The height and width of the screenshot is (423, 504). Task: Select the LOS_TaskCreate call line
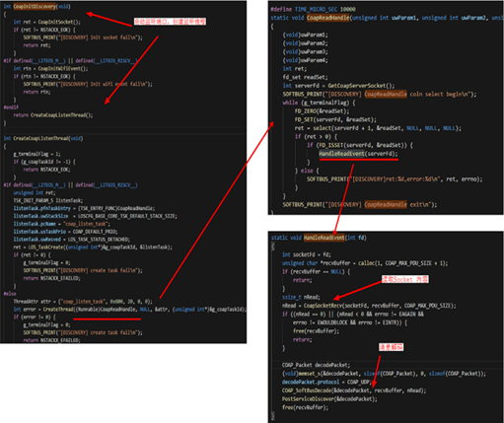coord(93,247)
